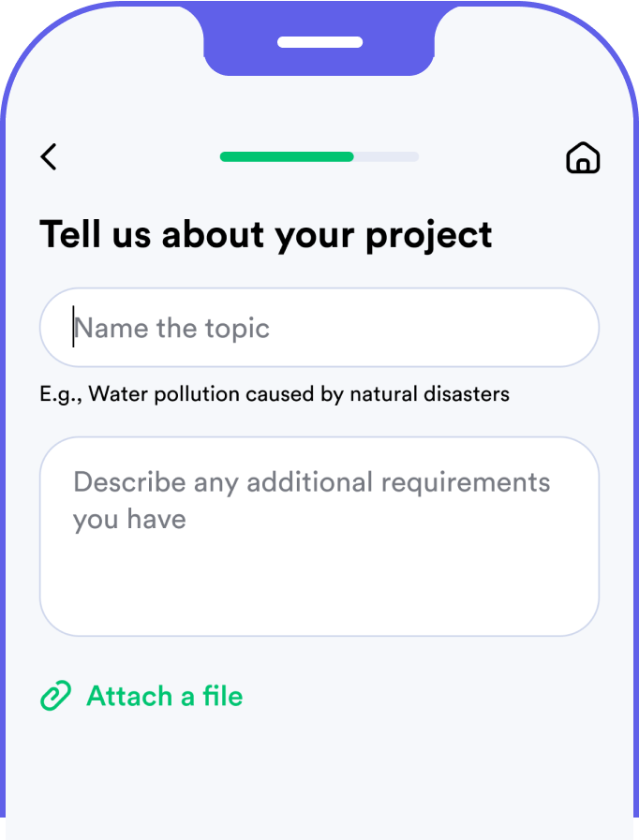Click the "Tell us about your project" heading

[x=265, y=234]
